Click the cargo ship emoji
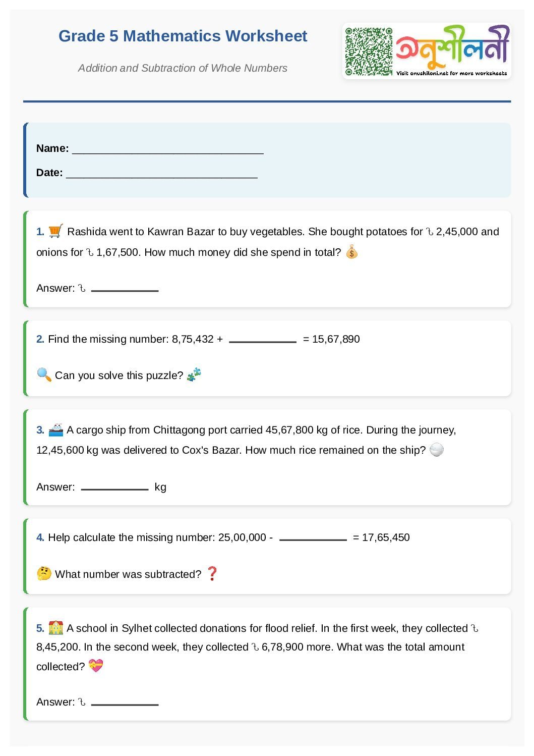Image resolution: width=534 pixels, height=756 pixels. [x=55, y=429]
